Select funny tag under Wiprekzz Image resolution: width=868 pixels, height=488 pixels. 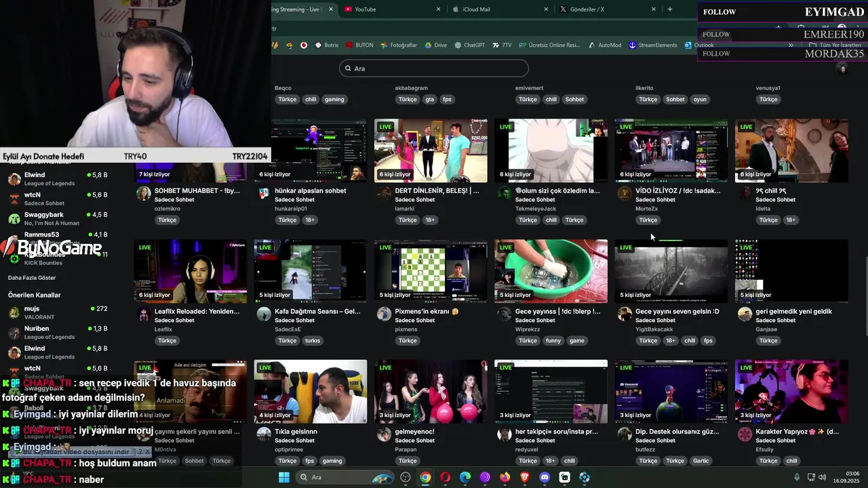pyautogui.click(x=553, y=341)
